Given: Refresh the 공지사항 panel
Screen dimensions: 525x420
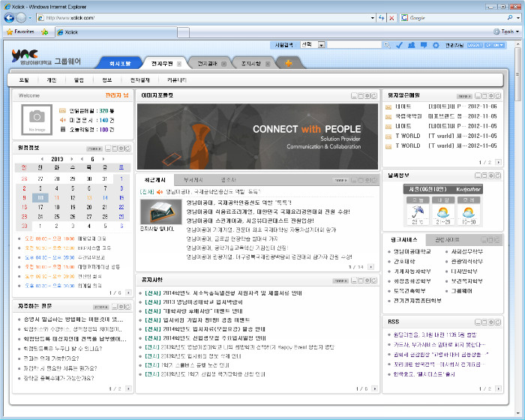Looking at the screenshot, I should pyautogui.click(x=374, y=280).
